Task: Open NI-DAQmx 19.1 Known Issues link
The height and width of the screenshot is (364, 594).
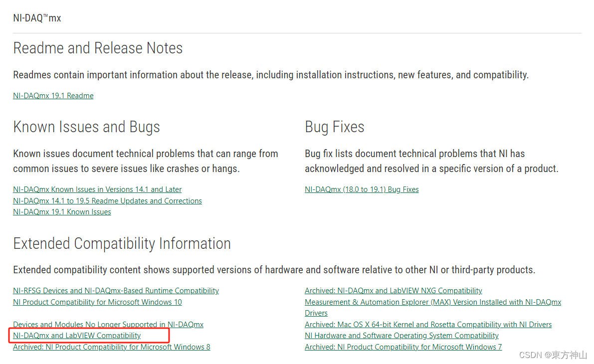Action: tap(62, 212)
